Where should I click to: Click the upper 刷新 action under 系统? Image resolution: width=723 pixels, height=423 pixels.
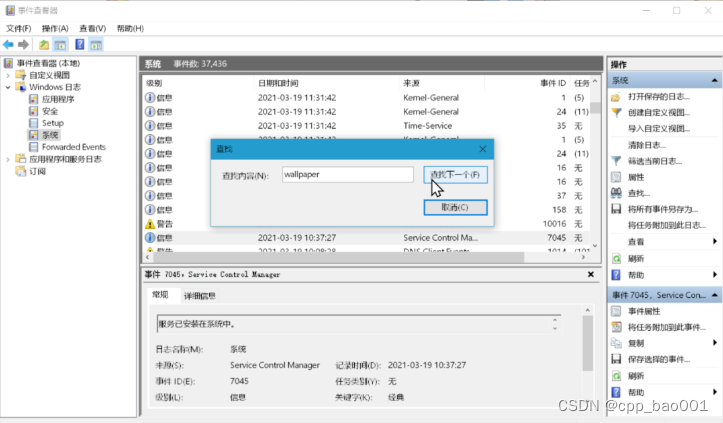click(x=636, y=259)
